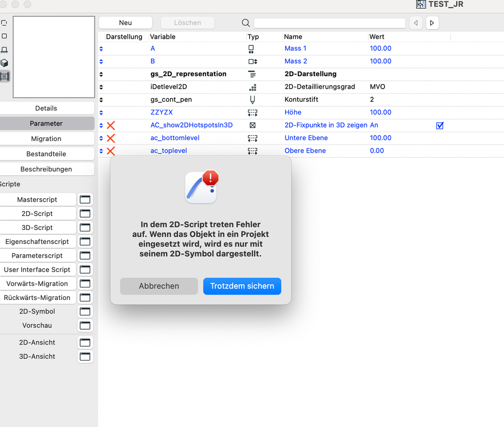Click type icon of parameter B

[253, 62]
